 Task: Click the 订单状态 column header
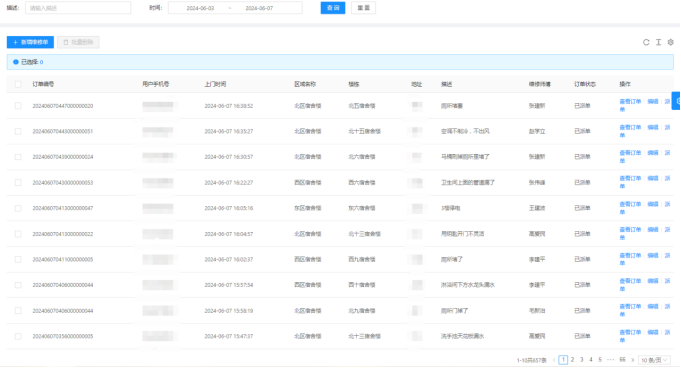point(585,84)
